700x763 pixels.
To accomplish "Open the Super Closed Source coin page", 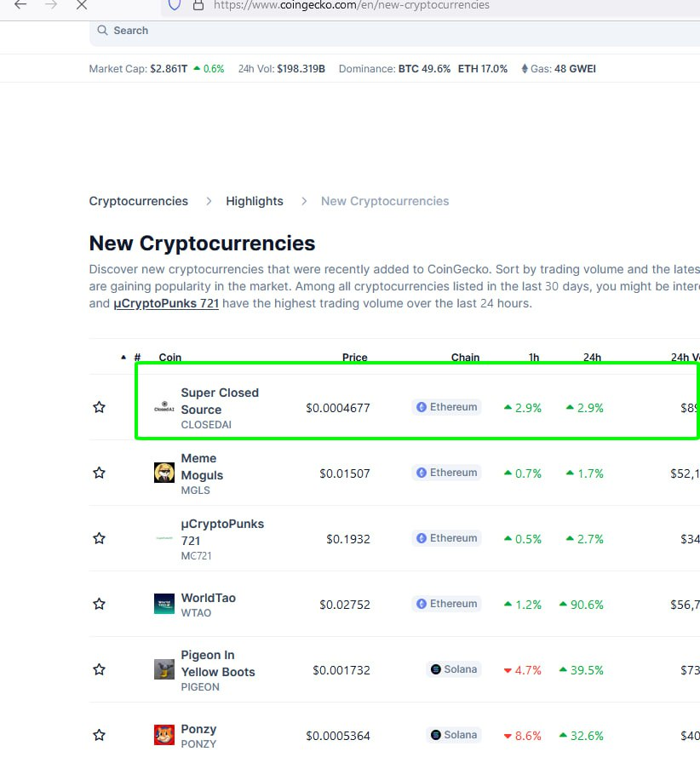I will point(220,401).
